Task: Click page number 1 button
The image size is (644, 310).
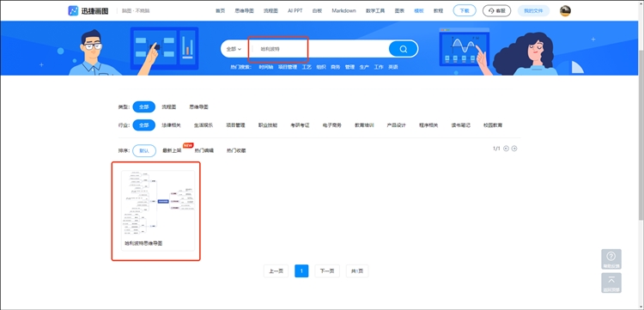Action: point(301,271)
